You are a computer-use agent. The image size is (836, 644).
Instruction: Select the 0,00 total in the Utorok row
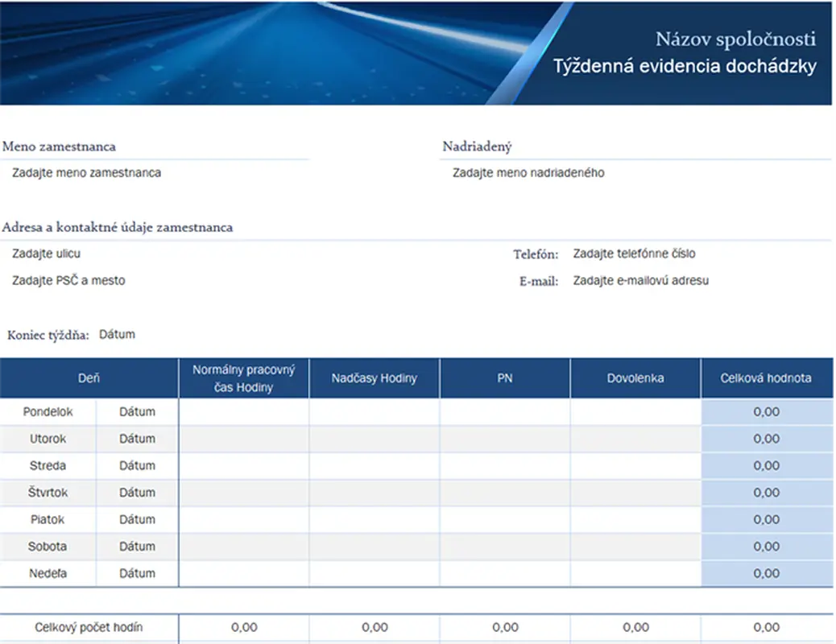767,439
